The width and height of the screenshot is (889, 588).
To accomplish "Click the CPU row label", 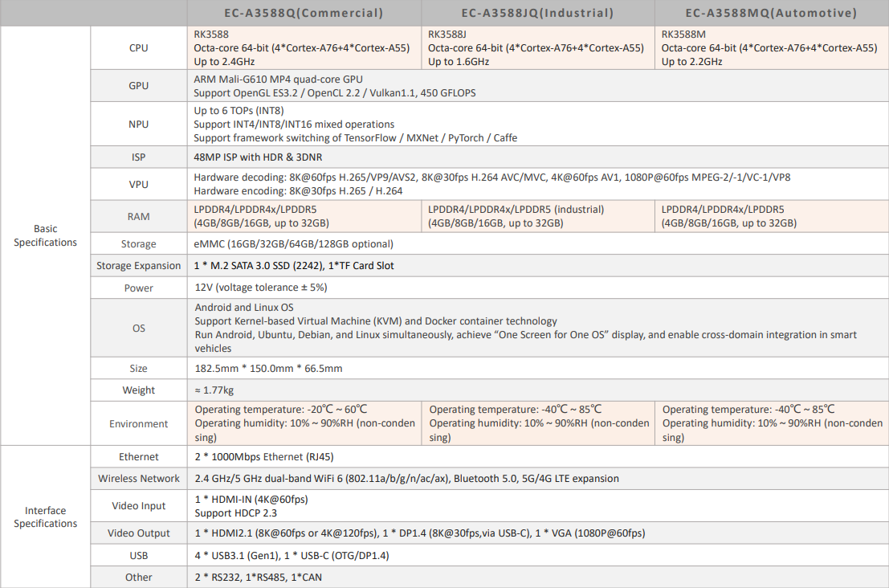I will (138, 48).
